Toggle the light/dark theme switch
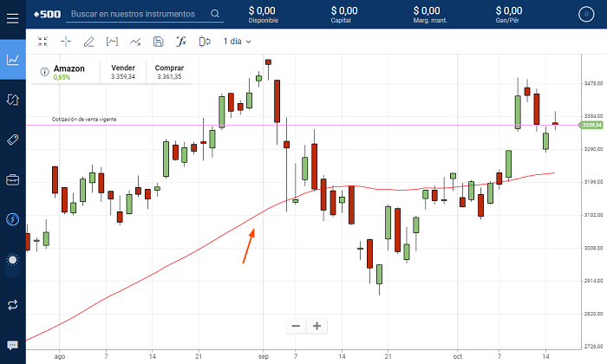The height and width of the screenshot is (364, 607). pos(13,265)
